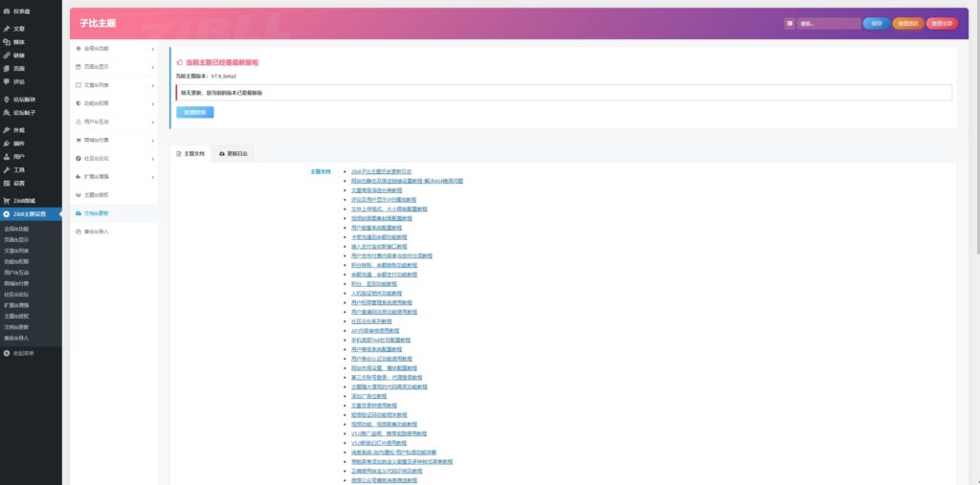Open 备份&导入 in the theme settings menu

tap(96, 231)
